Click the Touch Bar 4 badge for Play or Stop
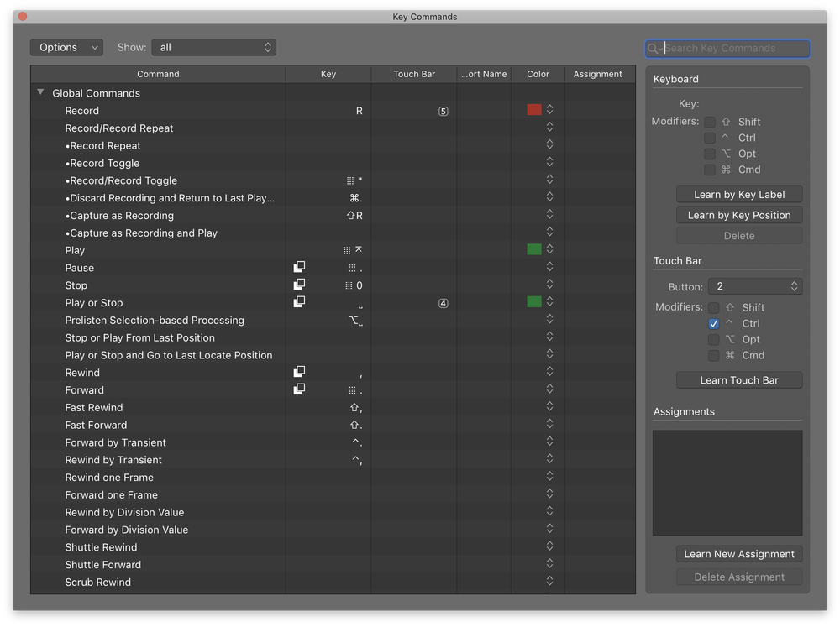The width and height of the screenshot is (840, 627). [443, 303]
